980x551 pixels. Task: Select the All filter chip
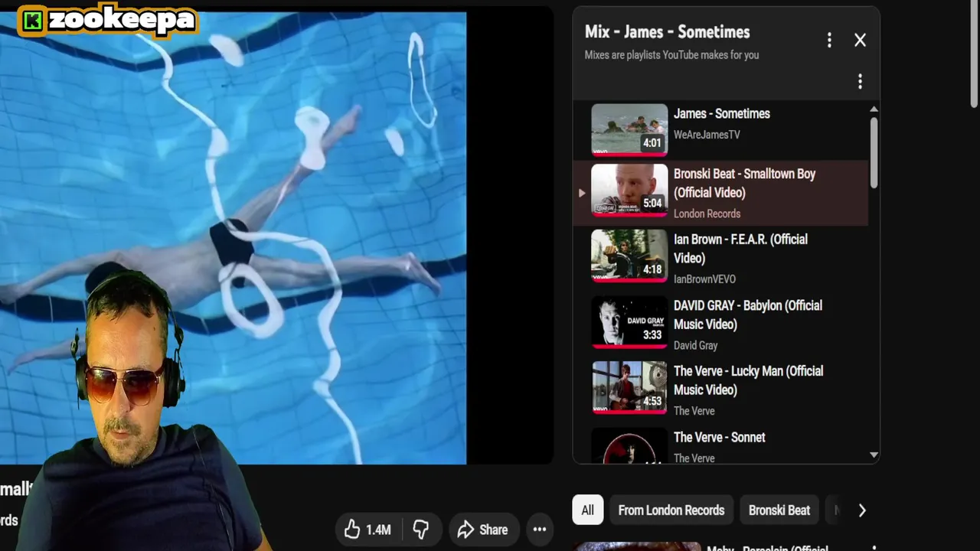click(587, 510)
